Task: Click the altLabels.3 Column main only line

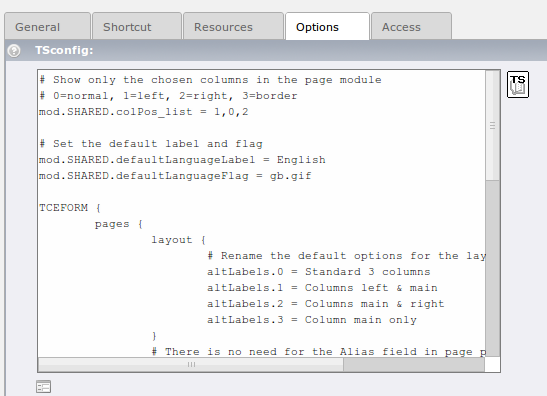Action: 312,320
